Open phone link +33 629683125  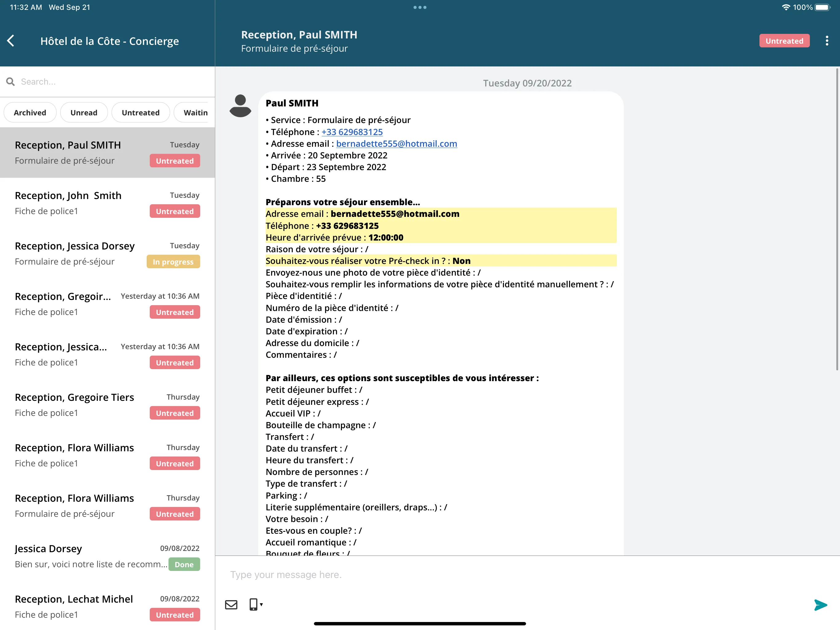352,132
